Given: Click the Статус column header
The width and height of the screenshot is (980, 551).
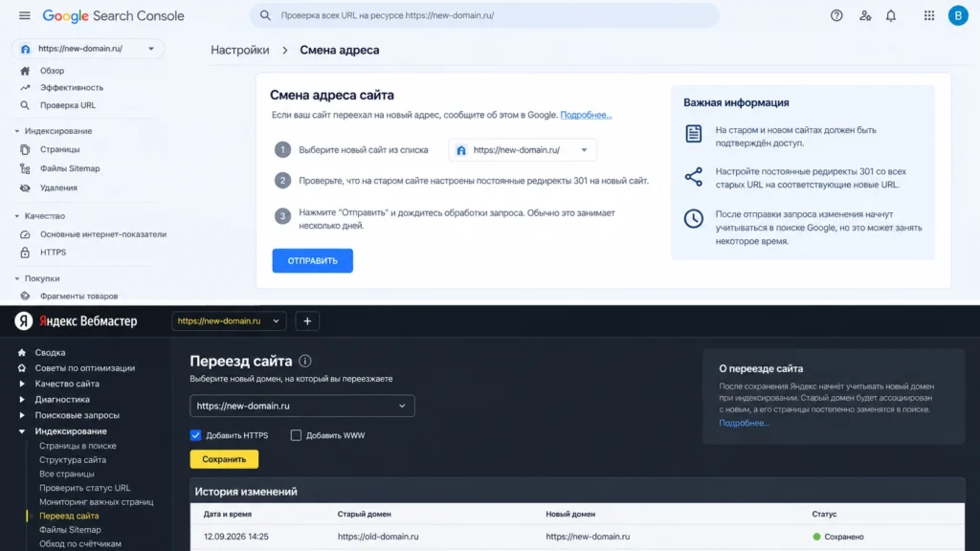Looking at the screenshot, I should pyautogui.click(x=824, y=514).
